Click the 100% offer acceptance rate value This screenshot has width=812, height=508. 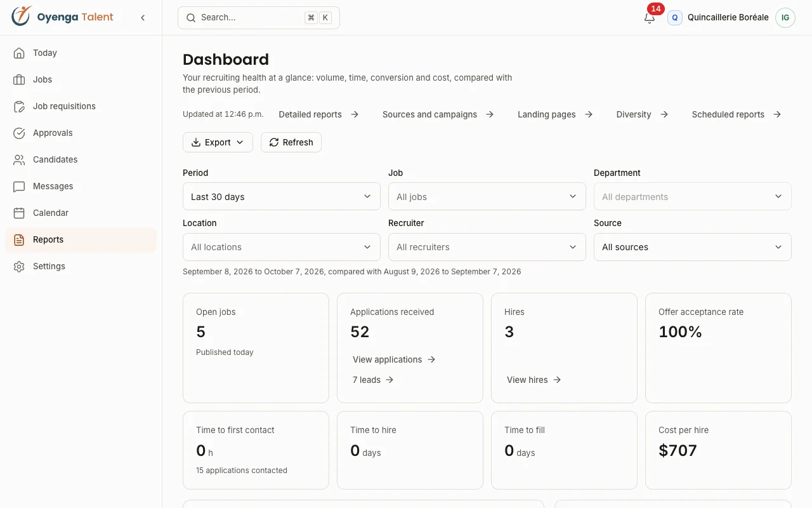680,331
